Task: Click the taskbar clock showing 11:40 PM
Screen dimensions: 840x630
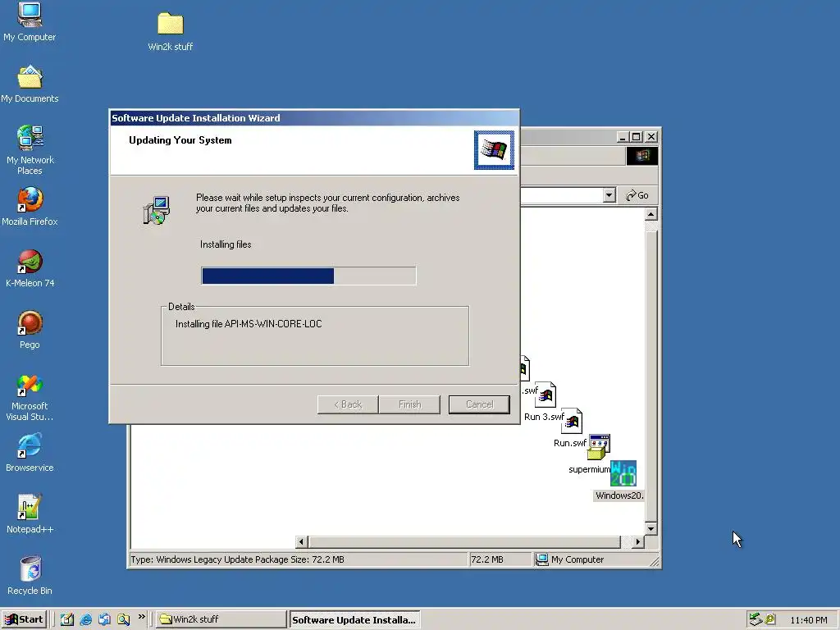Action: tap(808, 620)
